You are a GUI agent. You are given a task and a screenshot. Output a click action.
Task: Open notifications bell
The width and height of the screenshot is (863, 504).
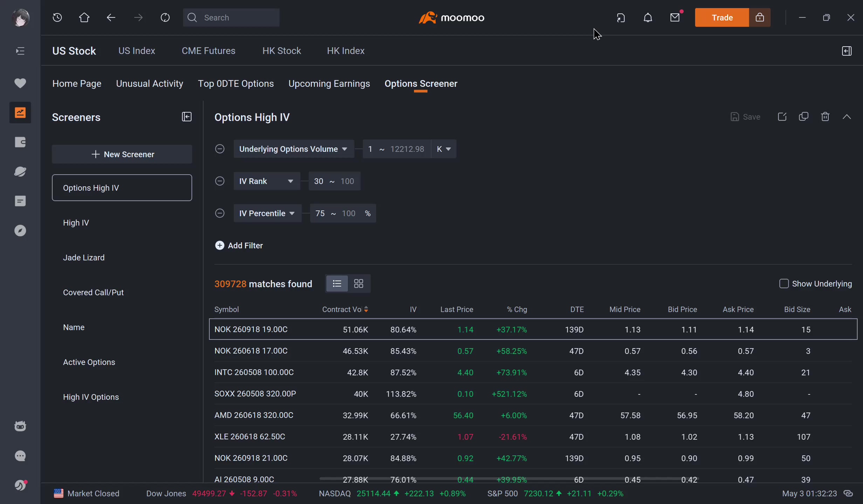click(648, 17)
